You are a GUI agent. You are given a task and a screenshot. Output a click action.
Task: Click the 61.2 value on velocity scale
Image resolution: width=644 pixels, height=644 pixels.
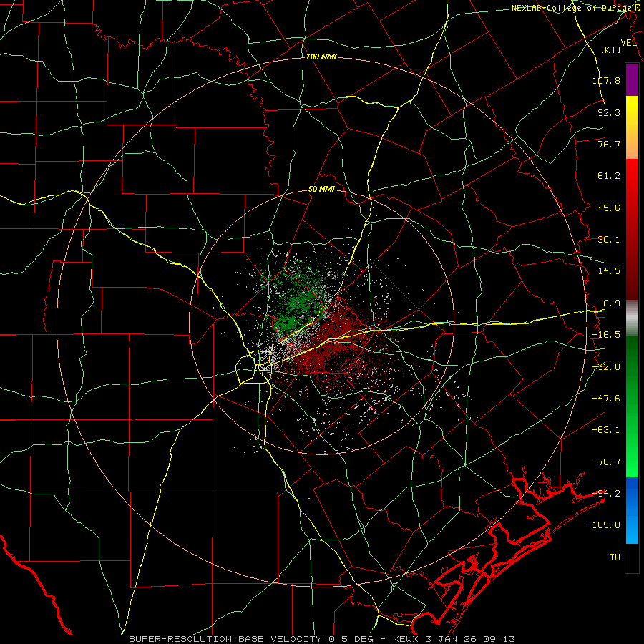point(609,176)
